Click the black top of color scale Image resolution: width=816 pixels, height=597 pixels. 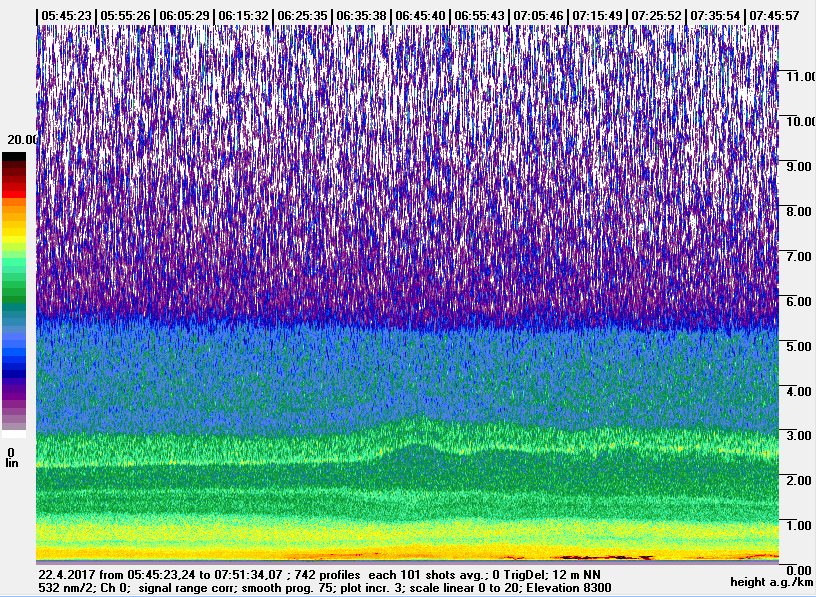(14, 157)
